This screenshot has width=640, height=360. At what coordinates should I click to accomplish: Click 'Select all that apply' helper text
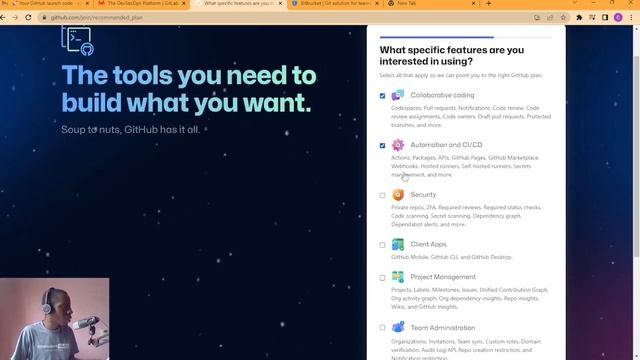[460, 76]
